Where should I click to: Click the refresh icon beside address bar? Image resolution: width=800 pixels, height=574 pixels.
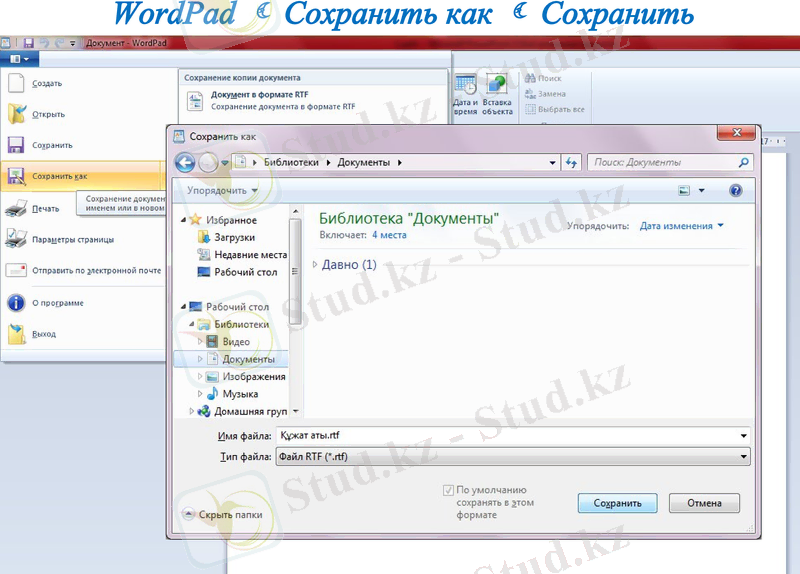(x=572, y=162)
